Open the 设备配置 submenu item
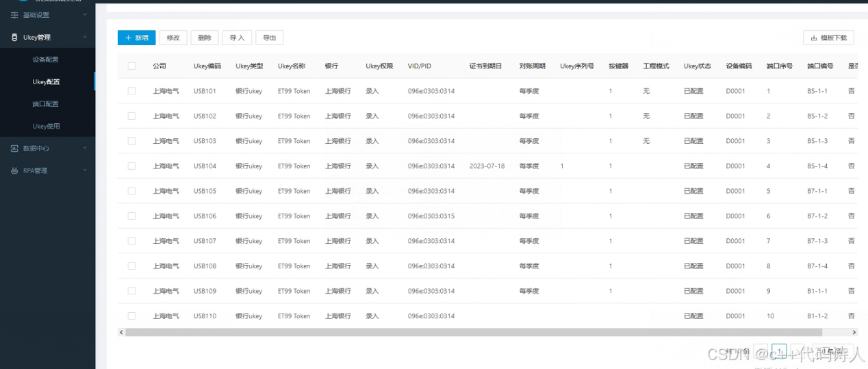Image resolution: width=868 pixels, height=369 pixels. point(46,60)
